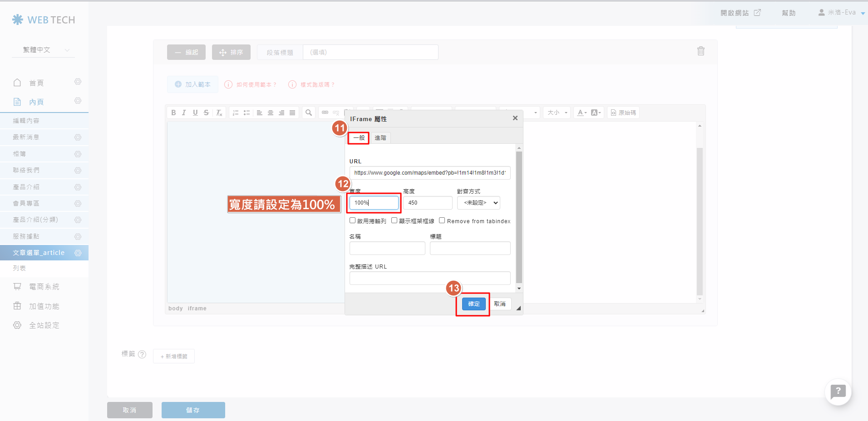Toggle Remove from tabindex checkbox
The width and height of the screenshot is (868, 421).
point(442,220)
